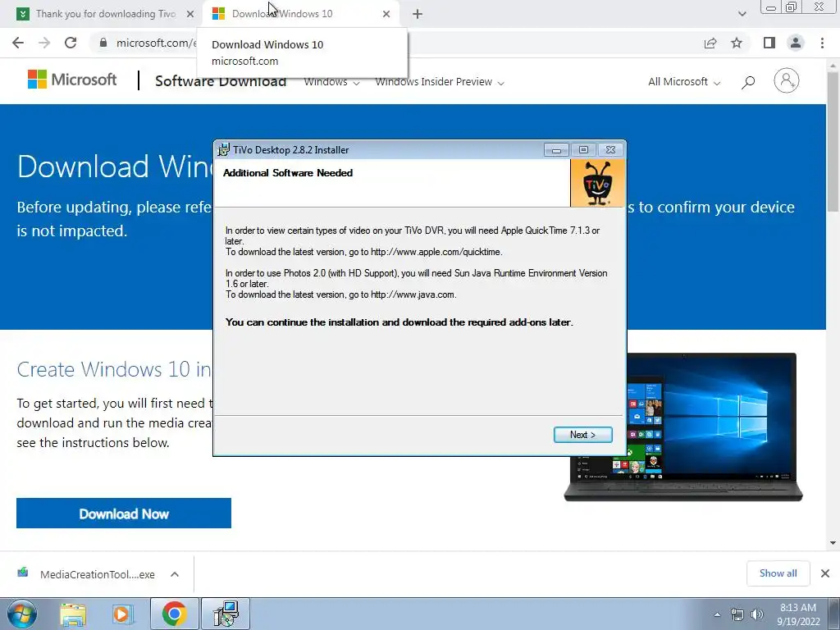Open the network tray icon

point(737,614)
